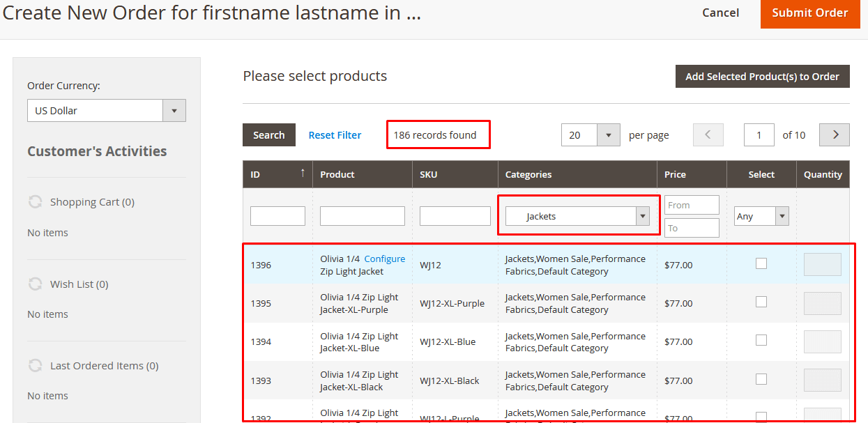Click the refresh icon beside Shopping Cart
The width and height of the screenshot is (868, 423).
pyautogui.click(x=35, y=201)
